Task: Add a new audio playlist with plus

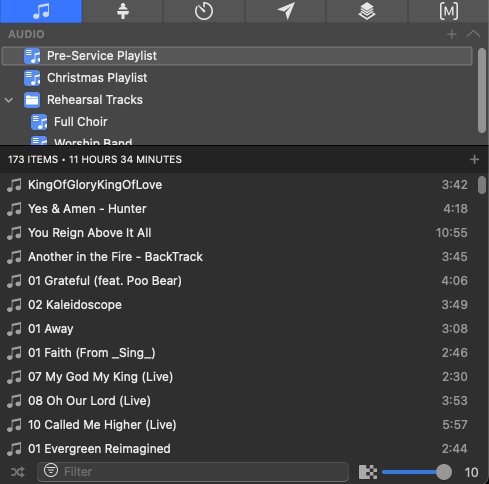Action: click(452, 34)
